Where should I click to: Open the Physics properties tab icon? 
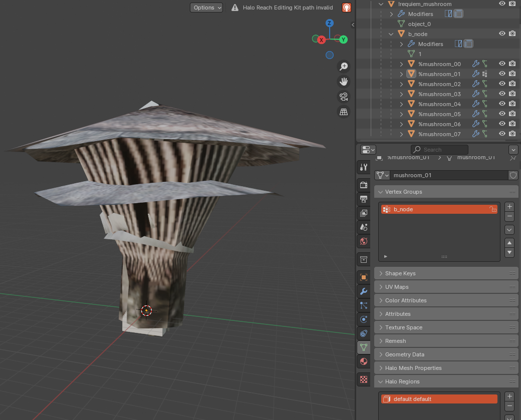point(364,319)
